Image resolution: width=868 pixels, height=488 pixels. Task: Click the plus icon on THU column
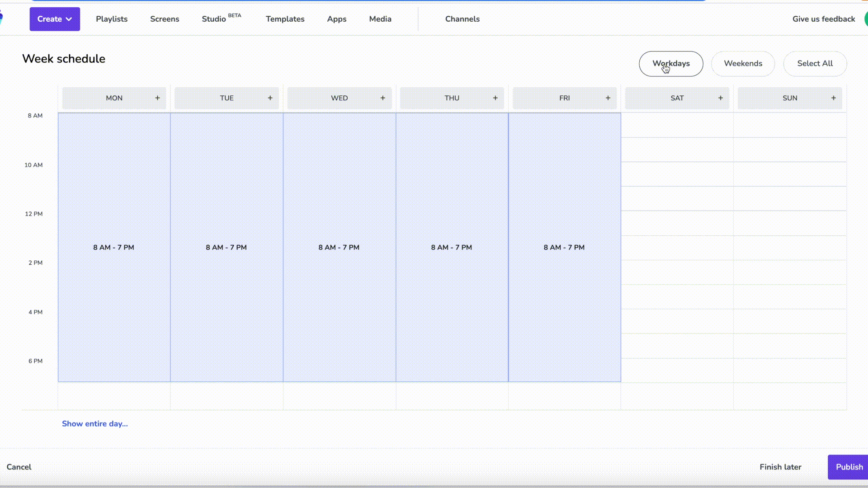click(x=495, y=97)
